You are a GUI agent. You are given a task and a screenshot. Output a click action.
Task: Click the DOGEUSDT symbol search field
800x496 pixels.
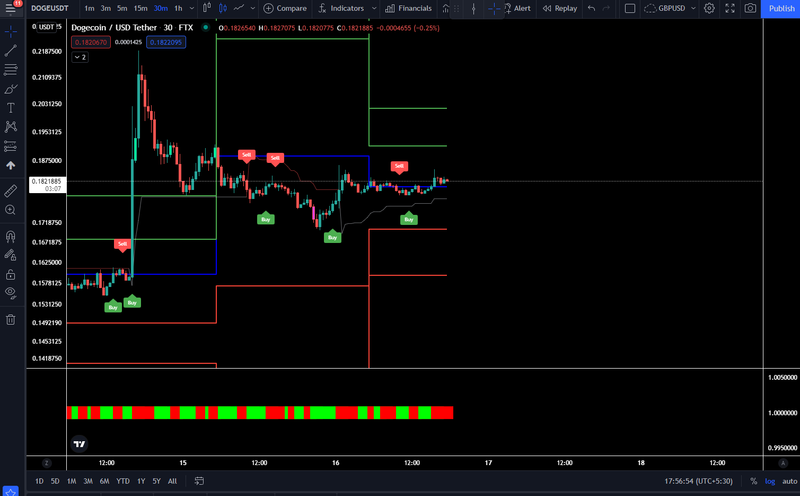(x=50, y=8)
